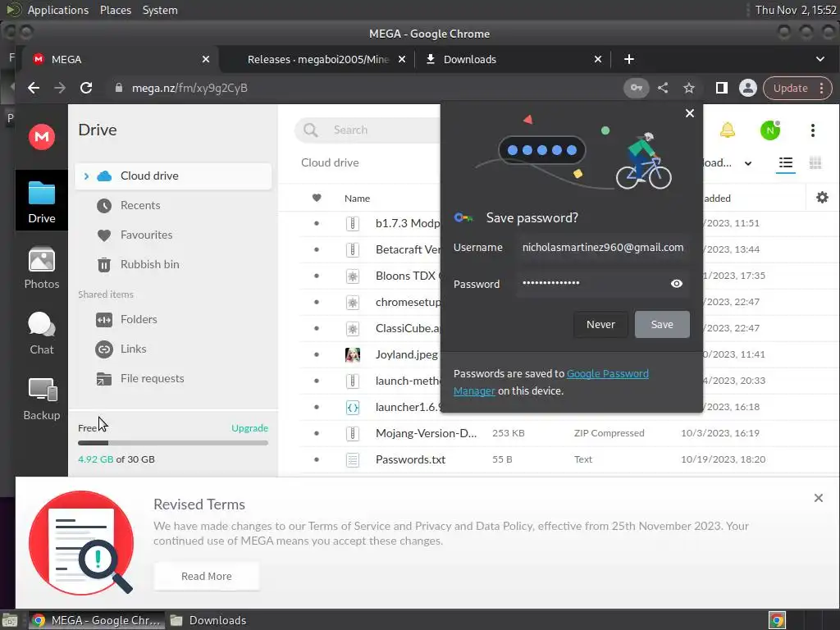Switch to list view
This screenshot has height=630, width=840.
click(785, 162)
